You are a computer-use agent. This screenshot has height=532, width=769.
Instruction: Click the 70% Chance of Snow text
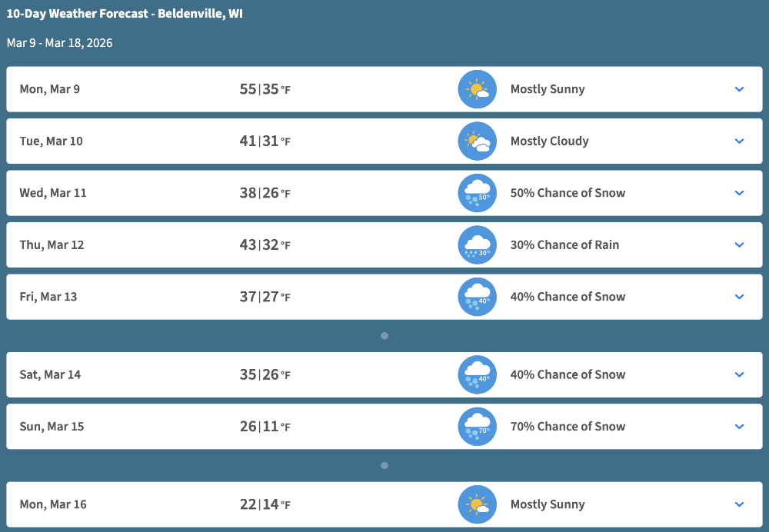(x=568, y=427)
